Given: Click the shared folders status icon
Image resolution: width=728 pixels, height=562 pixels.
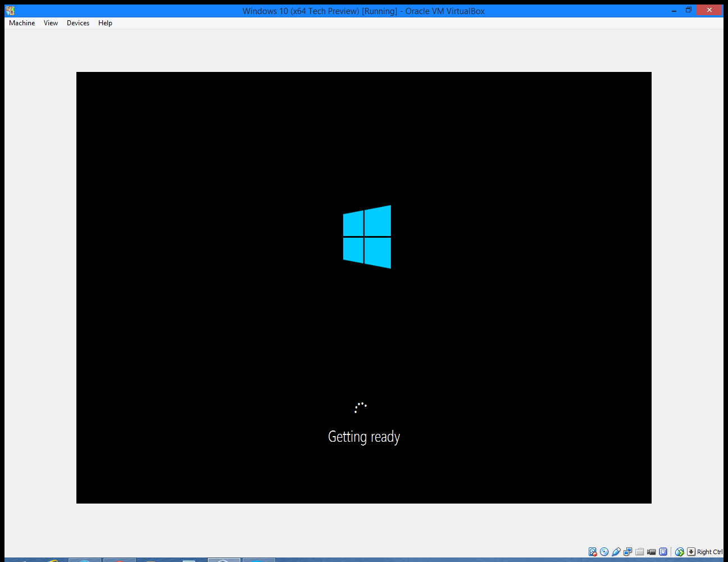Looking at the screenshot, I should coord(640,552).
